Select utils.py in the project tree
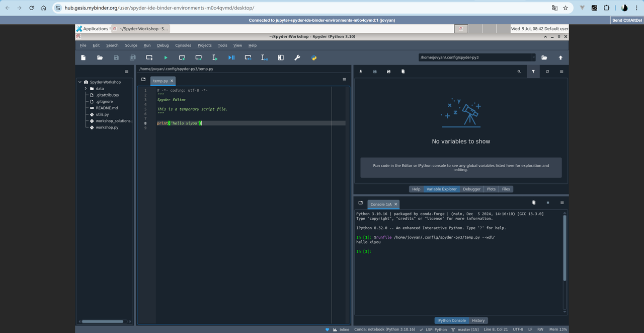 coord(102,114)
